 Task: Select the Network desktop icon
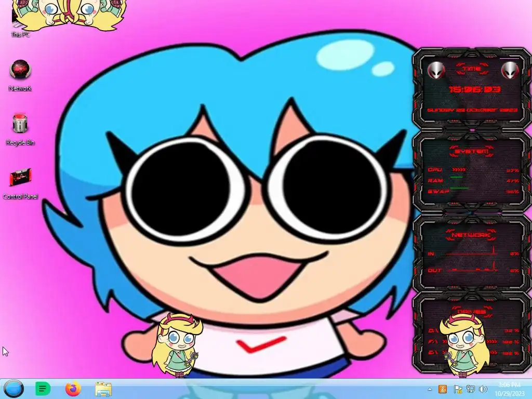20,75
